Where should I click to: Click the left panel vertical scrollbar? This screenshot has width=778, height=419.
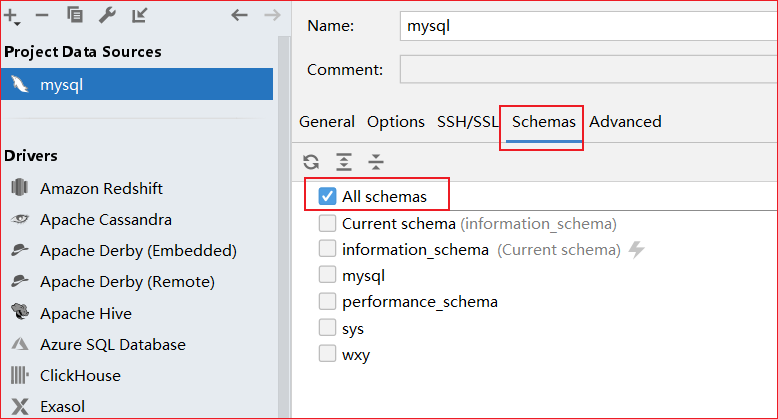click(284, 227)
